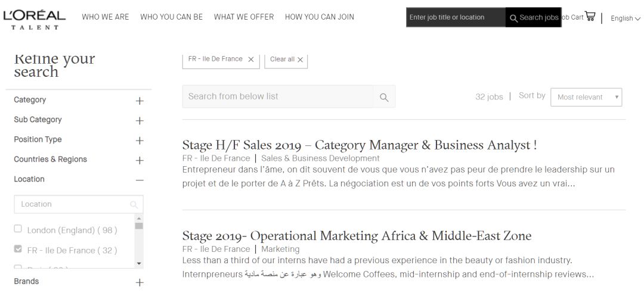Viewport: 644px width, 293px height.
Task: Open the WHO WE ARE menu
Action: point(105,17)
